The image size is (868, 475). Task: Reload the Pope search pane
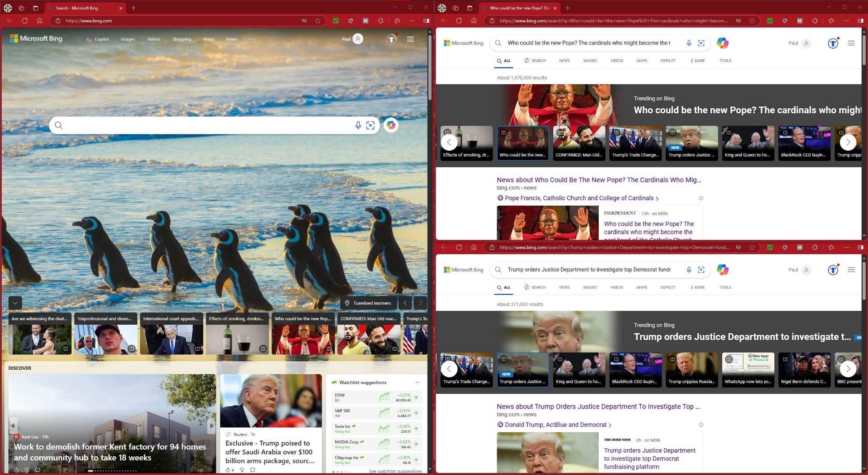click(x=459, y=21)
